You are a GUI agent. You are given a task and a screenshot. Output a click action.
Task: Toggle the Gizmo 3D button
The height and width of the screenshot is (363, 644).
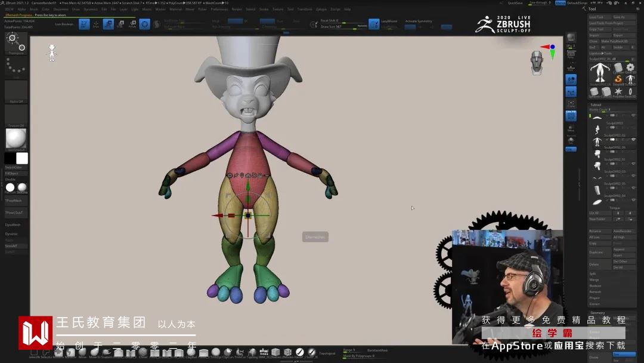point(144,24)
